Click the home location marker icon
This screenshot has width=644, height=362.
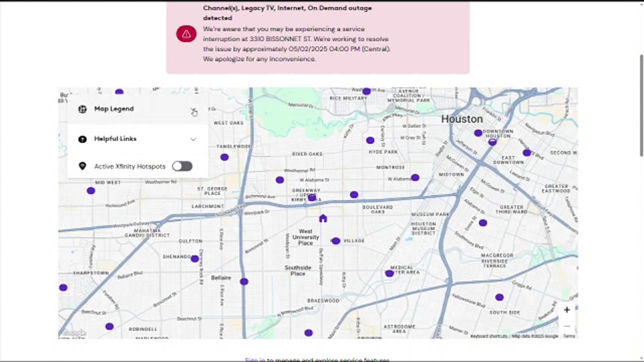[323, 219]
